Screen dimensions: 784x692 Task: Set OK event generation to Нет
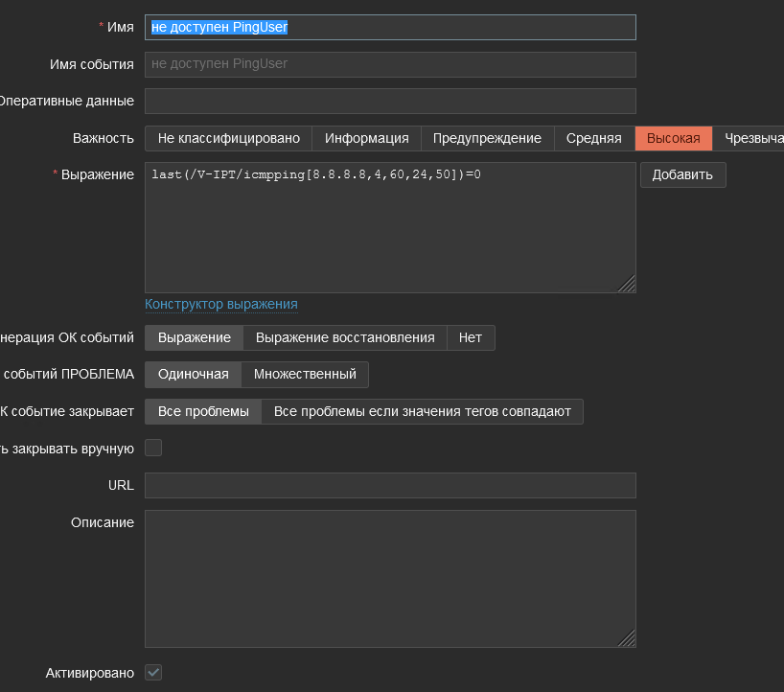(x=471, y=337)
